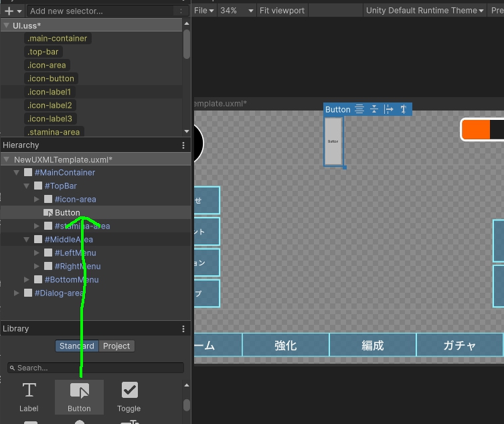The height and width of the screenshot is (424, 504).
Task: Pick the Button control in Library
Action: click(79, 397)
